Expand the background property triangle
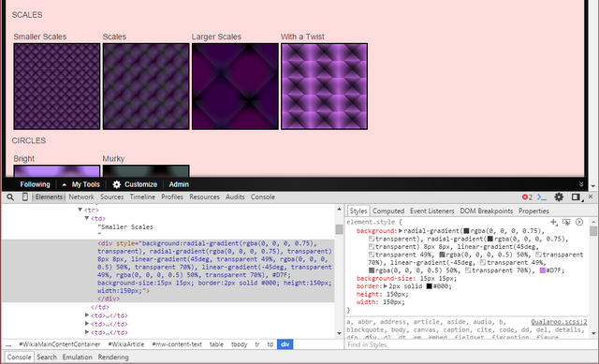The height and width of the screenshot is (364, 599). (x=401, y=231)
